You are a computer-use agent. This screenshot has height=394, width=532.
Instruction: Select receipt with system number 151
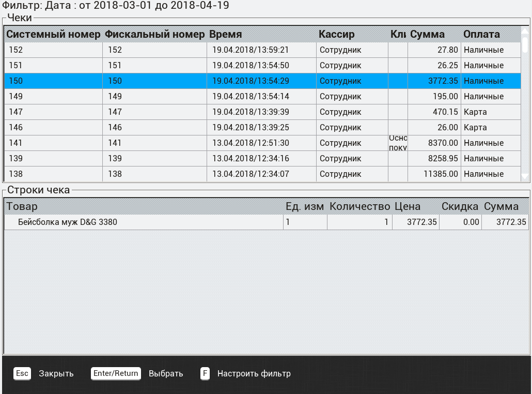262,66
